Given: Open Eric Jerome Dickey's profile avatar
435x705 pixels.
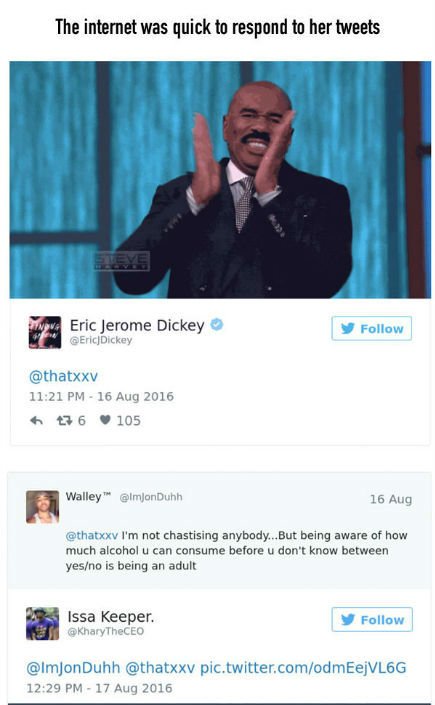Looking at the screenshot, I should 45,332.
